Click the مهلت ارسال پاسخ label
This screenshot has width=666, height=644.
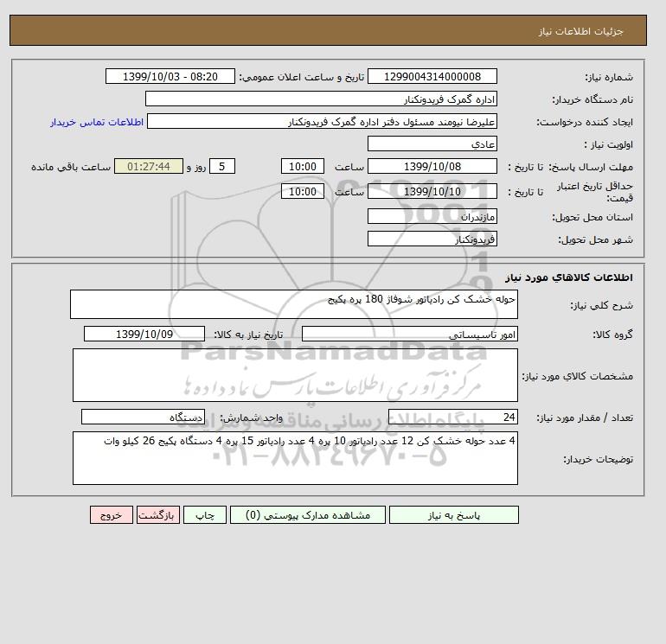click(x=591, y=167)
